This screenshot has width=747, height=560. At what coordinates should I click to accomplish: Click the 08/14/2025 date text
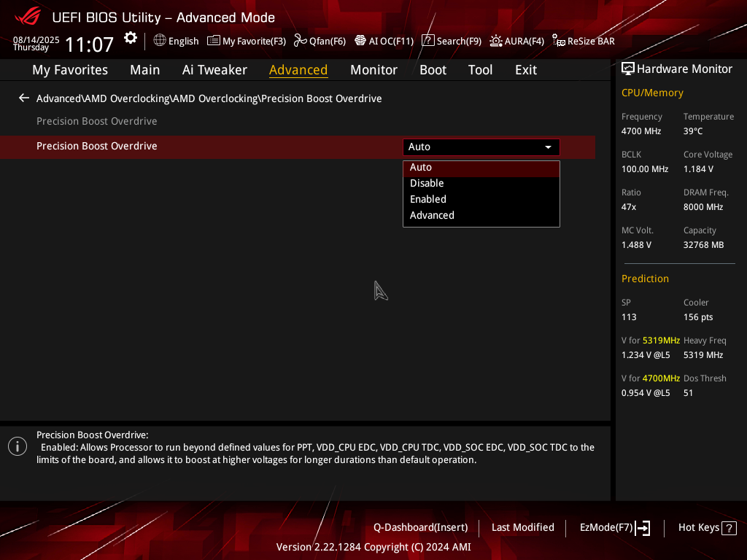[36, 40]
